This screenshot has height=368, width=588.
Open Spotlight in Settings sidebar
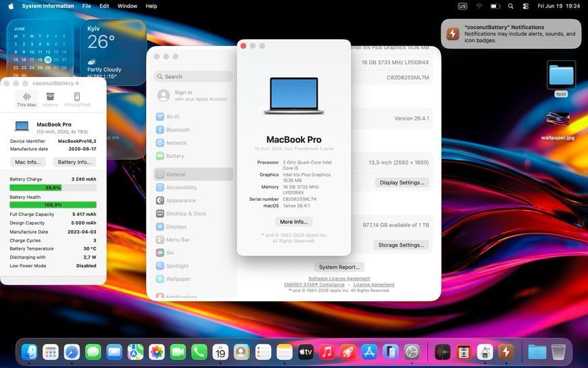(193, 266)
